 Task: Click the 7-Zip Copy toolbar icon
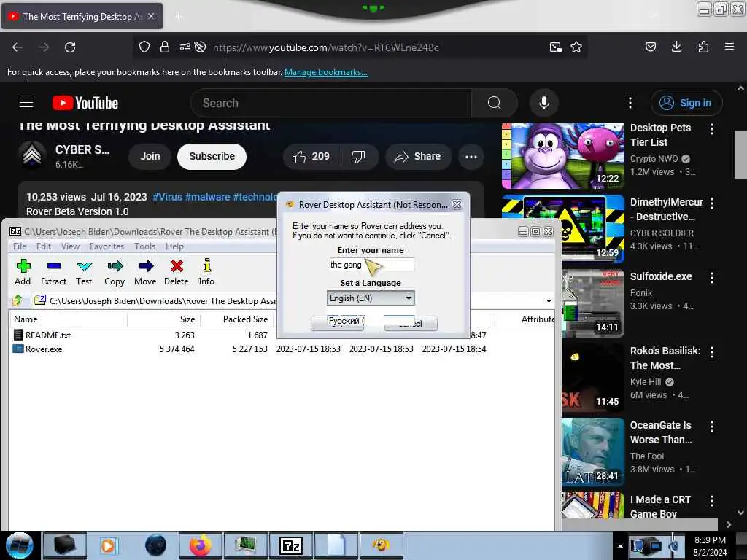tap(115, 272)
